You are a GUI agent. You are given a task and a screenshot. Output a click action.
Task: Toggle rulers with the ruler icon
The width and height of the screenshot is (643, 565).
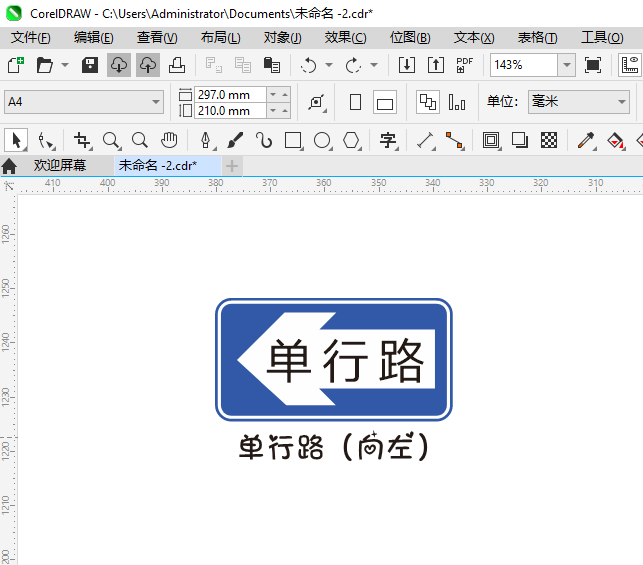tap(630, 65)
